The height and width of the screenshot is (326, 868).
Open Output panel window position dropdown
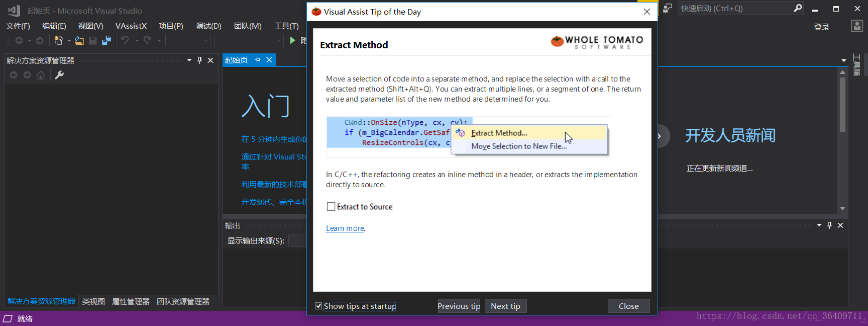tap(819, 225)
